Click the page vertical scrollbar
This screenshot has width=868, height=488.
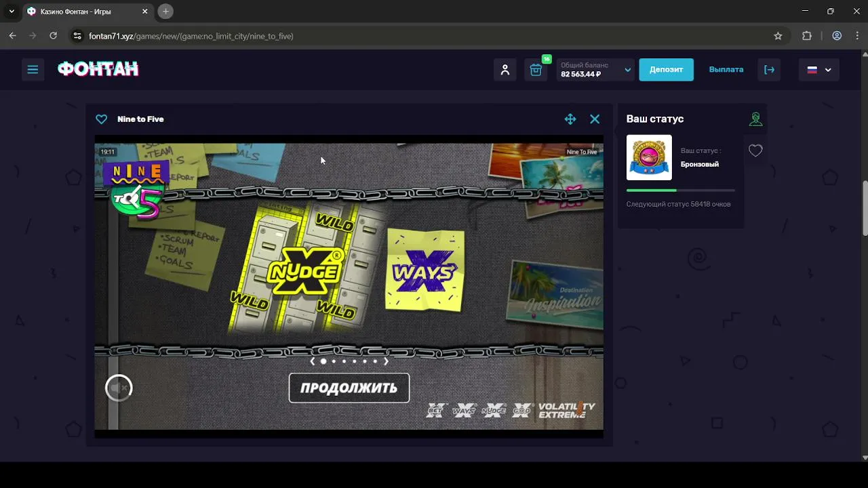coord(865,210)
